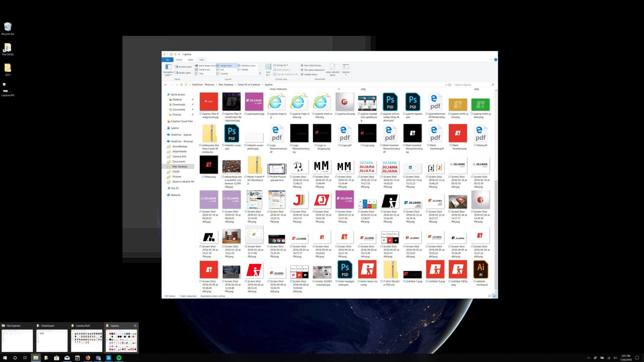
Task: Change layout to Details view
Action: pyautogui.click(x=246, y=70)
